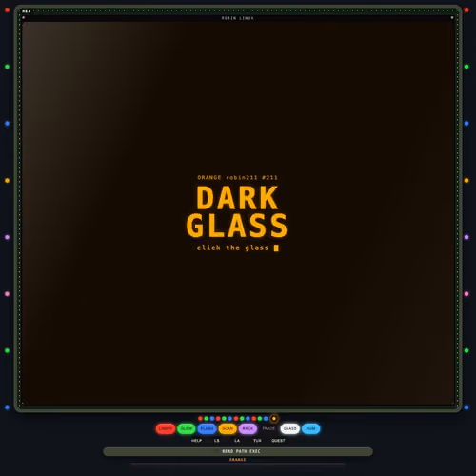Screen dimensions: 476x476
Task: Click the orange light on right edge
Action: [466, 181]
